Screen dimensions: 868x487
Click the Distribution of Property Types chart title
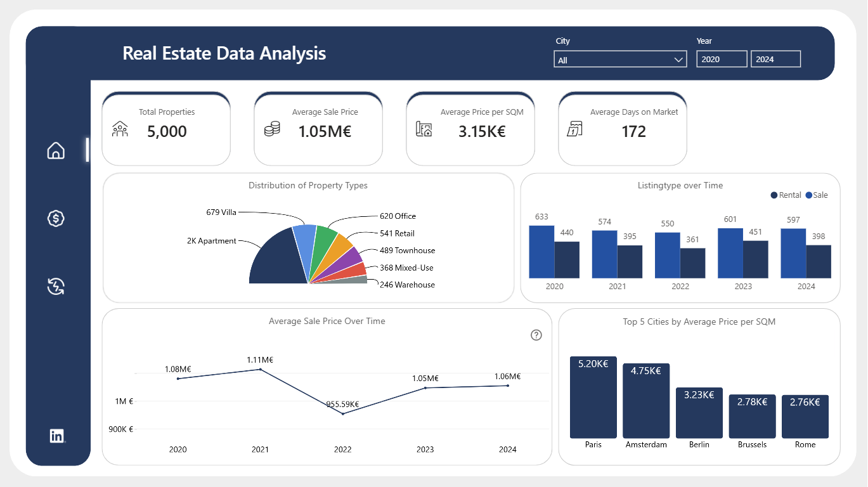[x=308, y=186]
